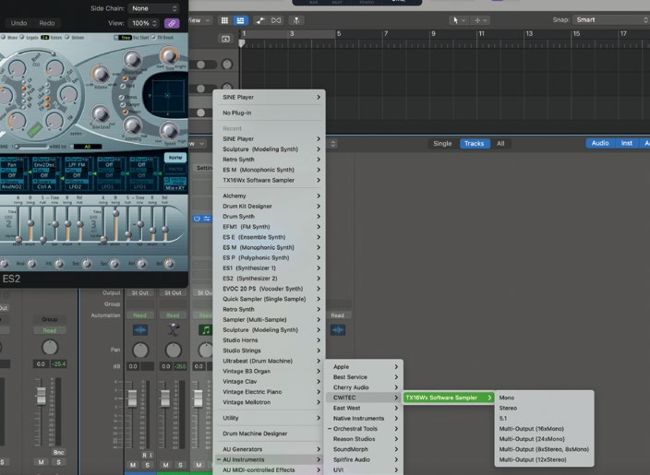Click the duplicate track icon left of ruler
The height and width of the screenshot is (475, 650).
click(226, 39)
